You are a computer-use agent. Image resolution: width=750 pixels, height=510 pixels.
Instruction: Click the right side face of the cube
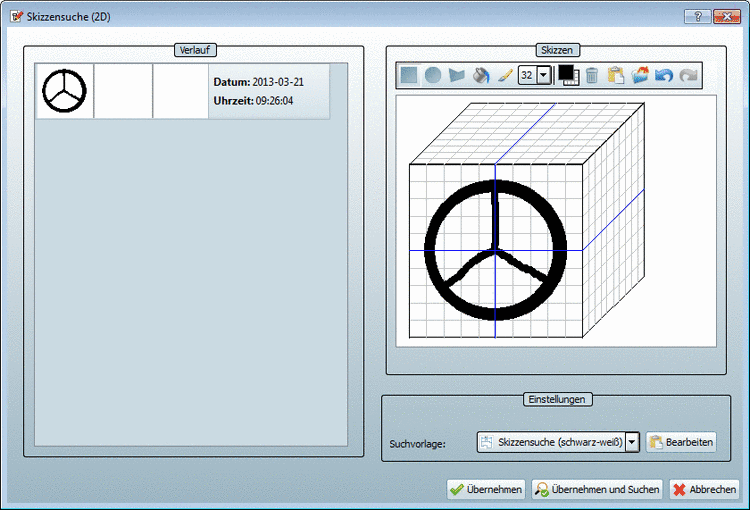pos(613,220)
